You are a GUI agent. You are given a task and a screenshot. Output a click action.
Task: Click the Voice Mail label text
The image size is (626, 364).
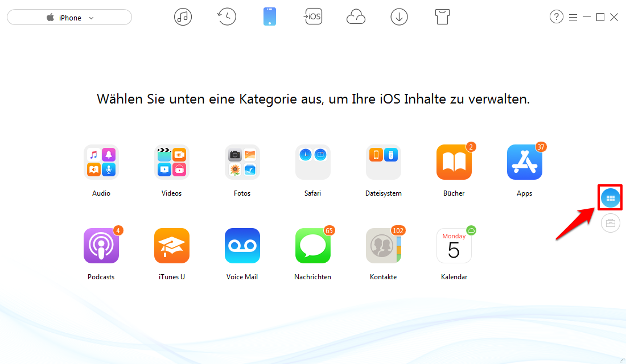click(242, 277)
